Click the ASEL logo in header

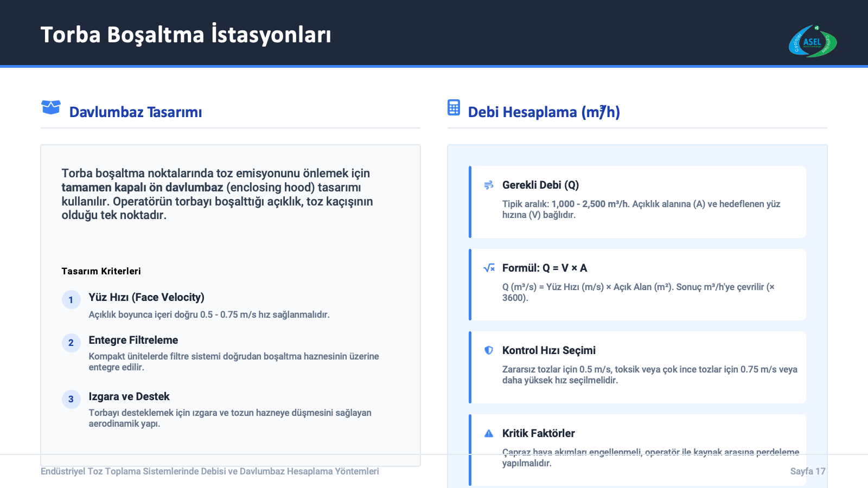(x=812, y=41)
